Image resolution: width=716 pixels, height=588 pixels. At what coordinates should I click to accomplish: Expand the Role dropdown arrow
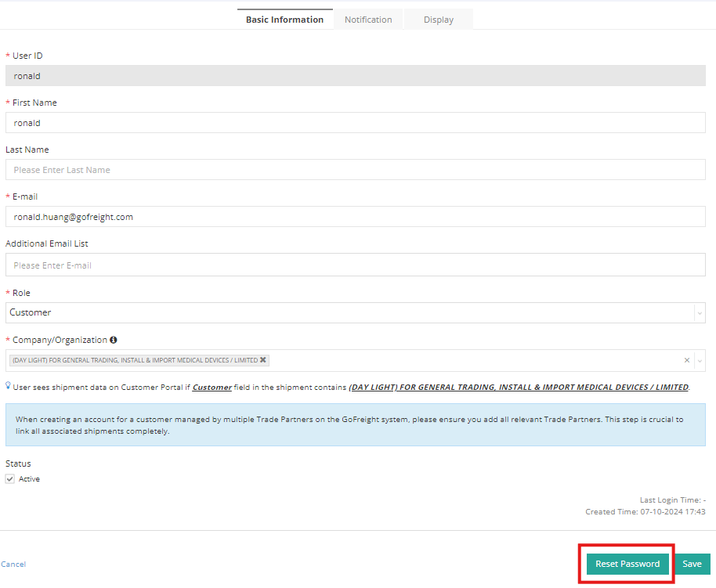pyautogui.click(x=699, y=313)
